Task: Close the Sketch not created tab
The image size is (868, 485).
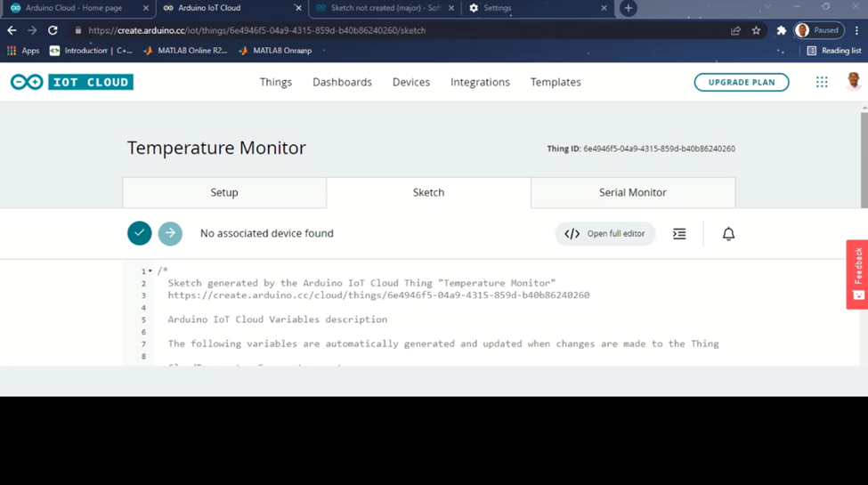Action: click(x=451, y=8)
